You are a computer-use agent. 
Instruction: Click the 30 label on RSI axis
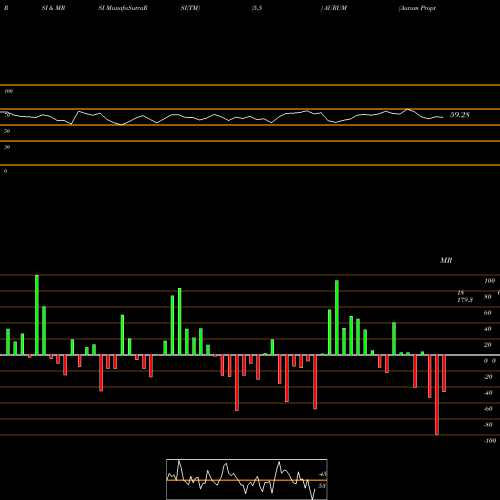7,147
